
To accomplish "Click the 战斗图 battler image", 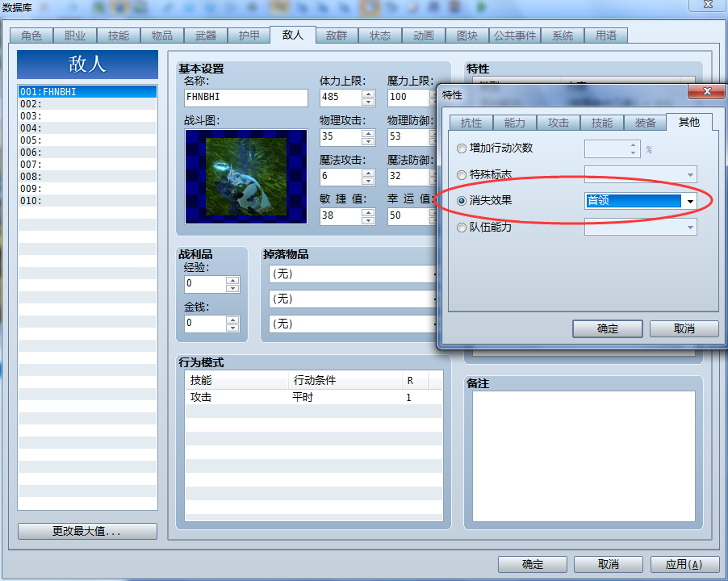I will [245, 177].
